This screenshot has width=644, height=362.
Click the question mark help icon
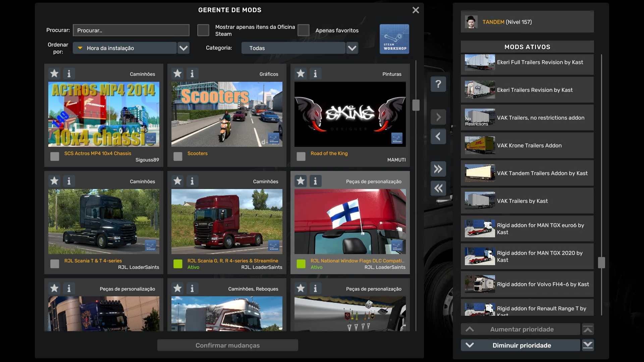click(x=438, y=84)
